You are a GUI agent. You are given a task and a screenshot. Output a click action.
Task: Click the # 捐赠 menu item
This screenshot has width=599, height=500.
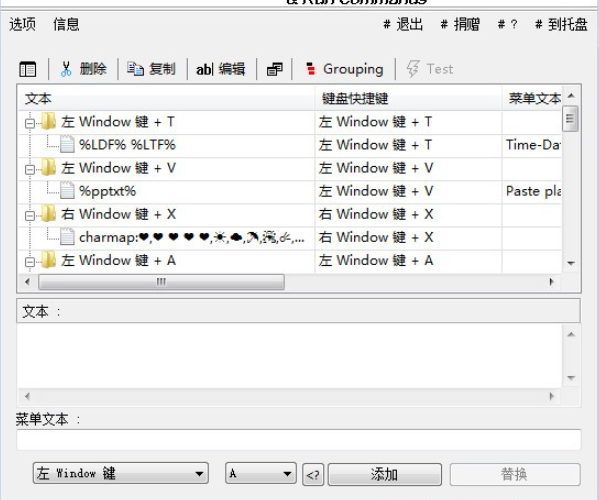click(x=460, y=24)
